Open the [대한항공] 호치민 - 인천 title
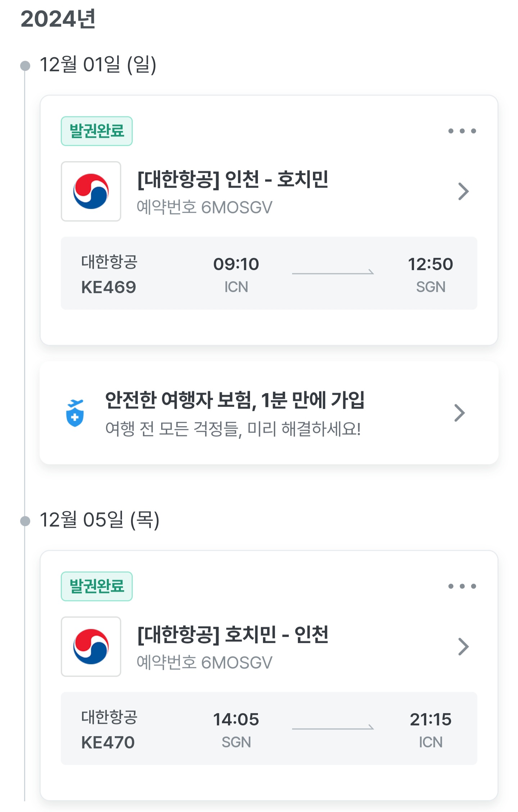This screenshot has height=812, width=518. (233, 635)
